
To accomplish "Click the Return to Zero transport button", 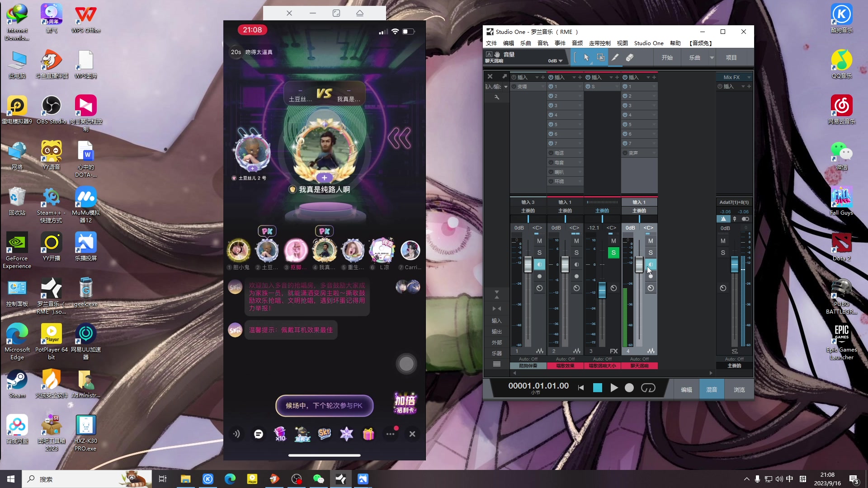I will (x=581, y=388).
